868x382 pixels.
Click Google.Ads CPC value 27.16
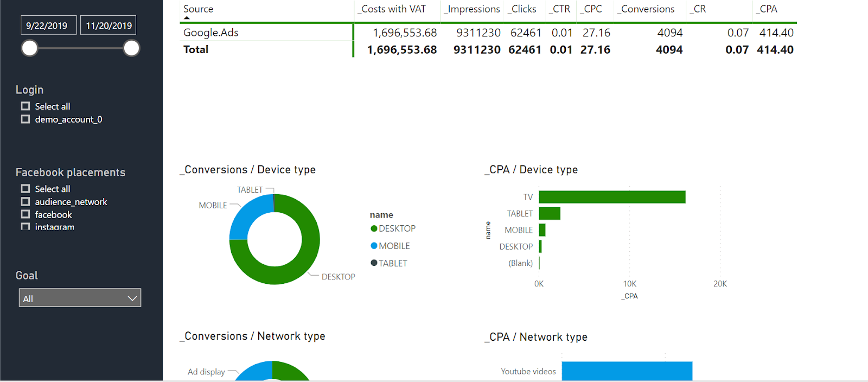(596, 33)
